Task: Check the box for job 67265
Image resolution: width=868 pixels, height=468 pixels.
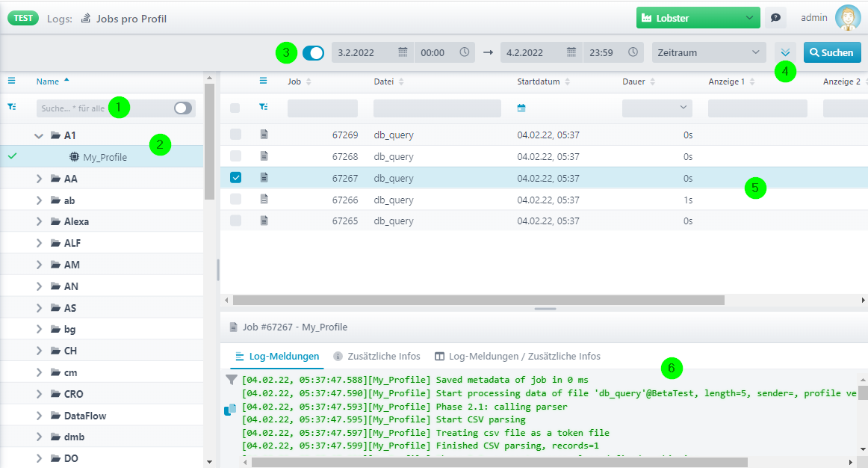Action: pos(235,221)
